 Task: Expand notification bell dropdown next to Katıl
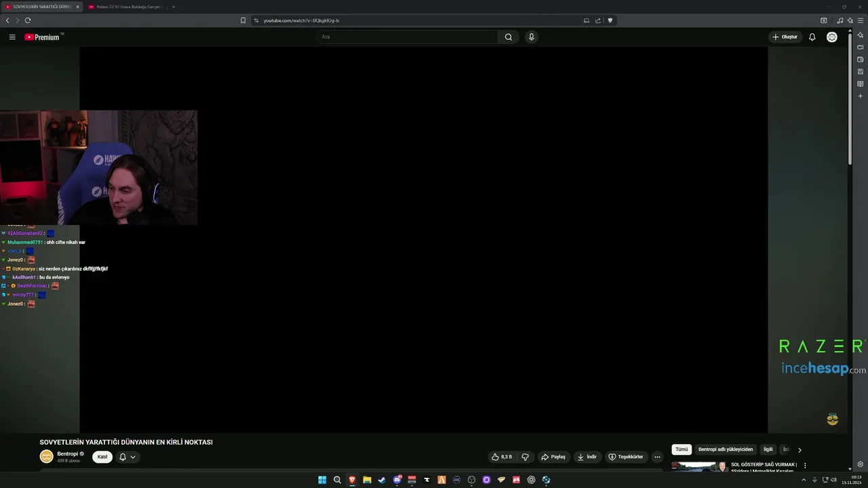pyautogui.click(x=127, y=457)
